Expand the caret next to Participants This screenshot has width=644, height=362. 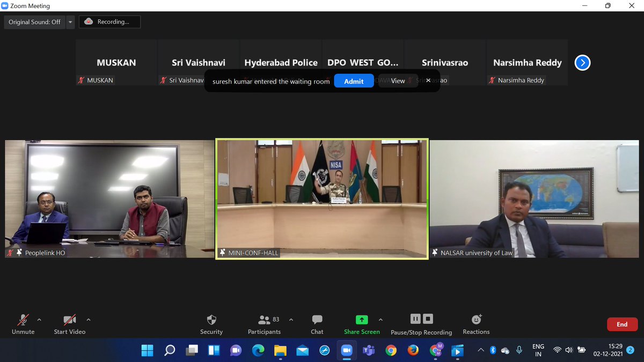[291, 320]
